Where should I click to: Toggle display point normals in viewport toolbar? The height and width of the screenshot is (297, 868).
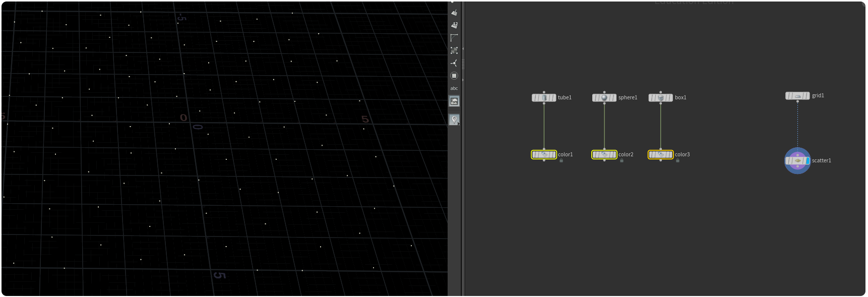454,13
